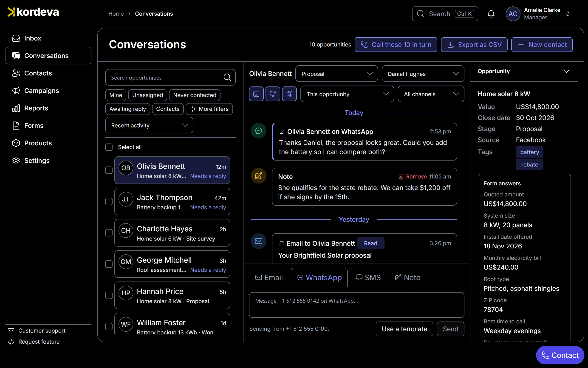Check the Hannah Price row checkbox
Screen dimensions: 588x368
tap(109, 295)
